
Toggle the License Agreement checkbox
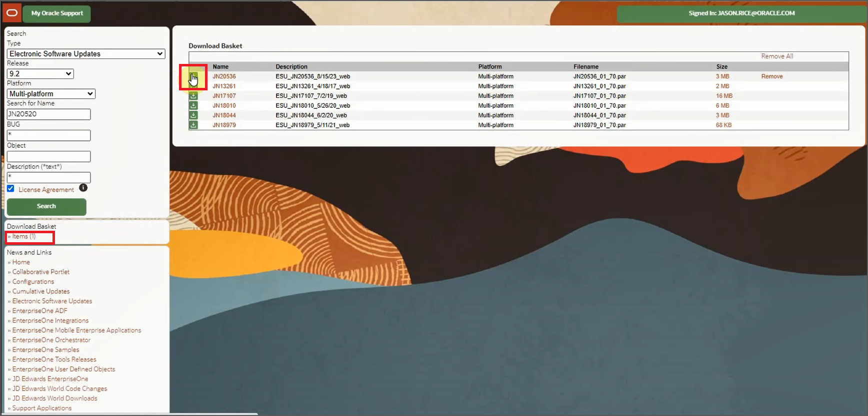[10, 189]
